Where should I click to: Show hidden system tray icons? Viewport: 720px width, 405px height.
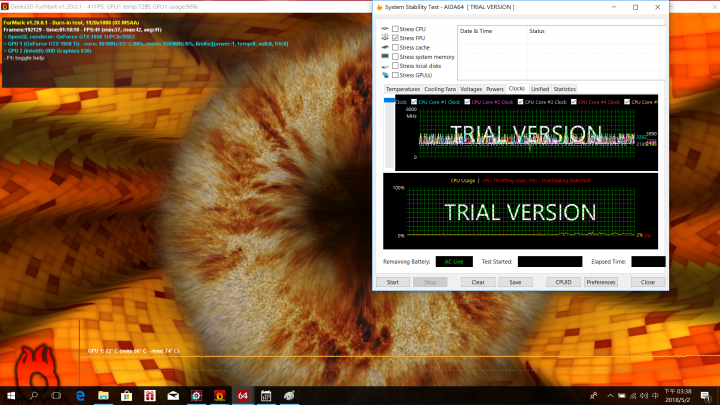click(x=610, y=395)
